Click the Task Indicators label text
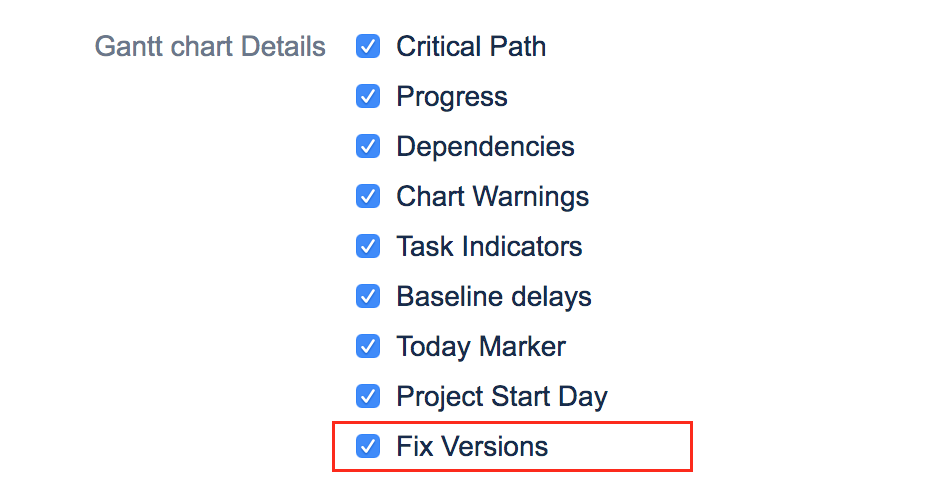Screen dimensions: 952x488 (489, 246)
